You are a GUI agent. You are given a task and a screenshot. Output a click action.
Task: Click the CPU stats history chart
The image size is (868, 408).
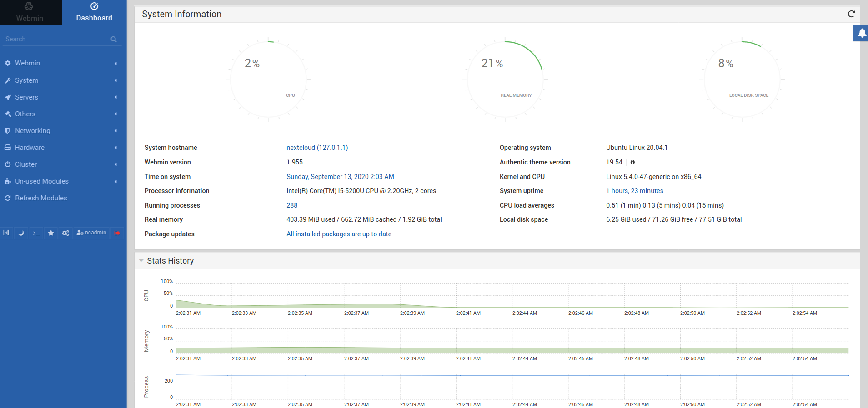click(x=512, y=295)
